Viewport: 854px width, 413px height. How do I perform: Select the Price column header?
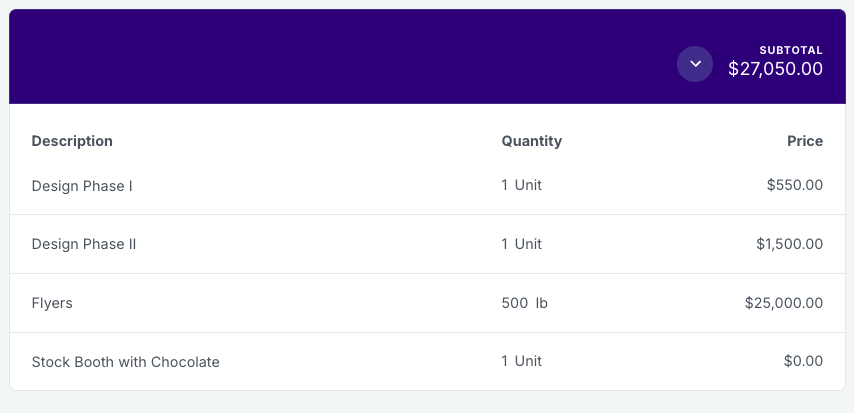coord(805,141)
